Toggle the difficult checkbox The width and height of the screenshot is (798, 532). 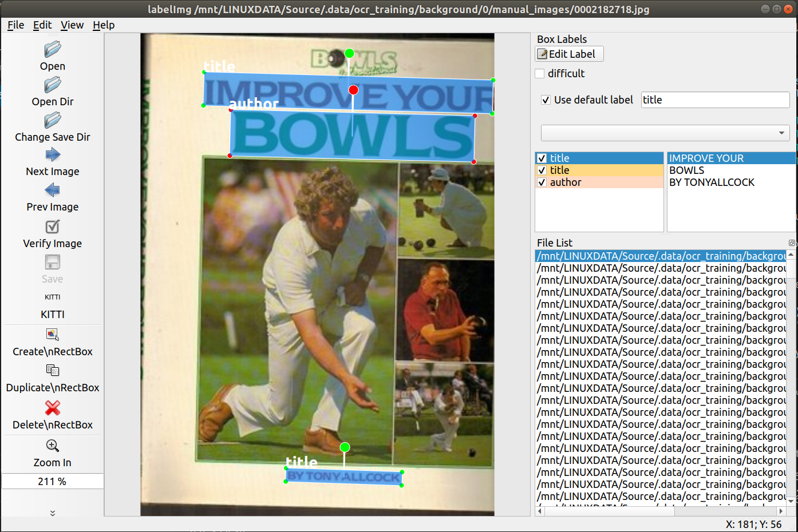[540, 73]
